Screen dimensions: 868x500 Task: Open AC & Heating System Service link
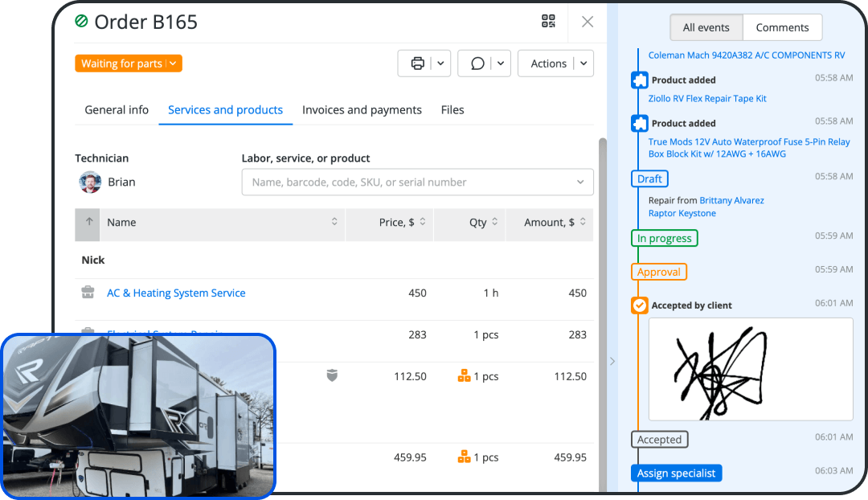(176, 293)
